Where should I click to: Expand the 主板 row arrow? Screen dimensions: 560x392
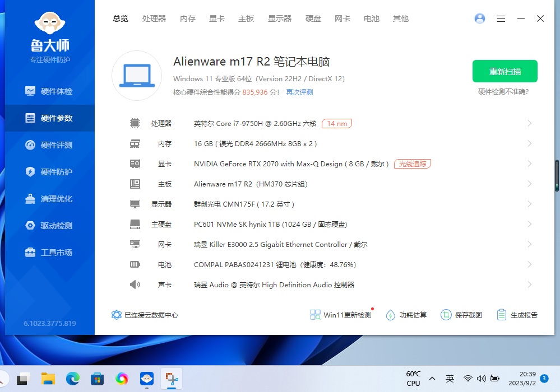tap(529, 184)
